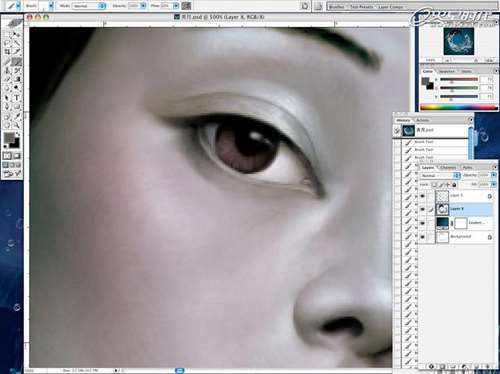The width and height of the screenshot is (500, 374).
Task: Switch to the Channels tab
Action: point(448,167)
